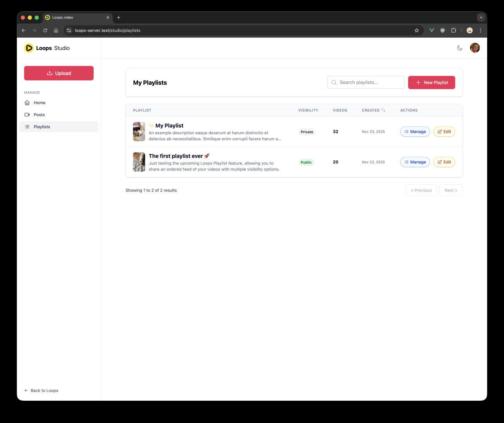Viewport: 504px width, 423px height.
Task: Open the user profile avatar menu
Action: point(475,48)
